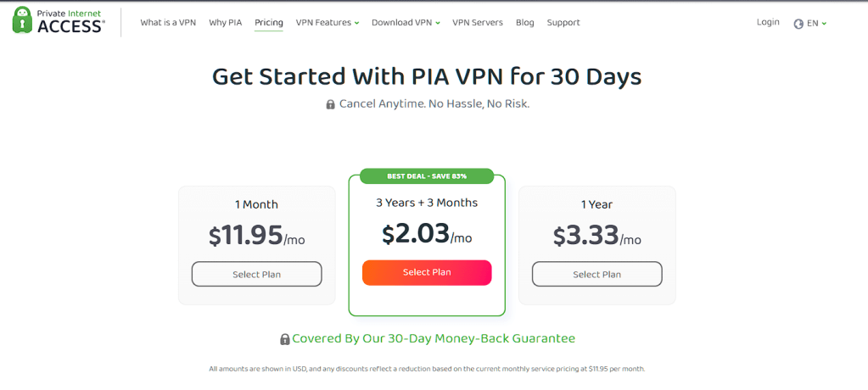The width and height of the screenshot is (868, 390).
Task: Expand the Download VPN dropdown
Action: (x=406, y=23)
